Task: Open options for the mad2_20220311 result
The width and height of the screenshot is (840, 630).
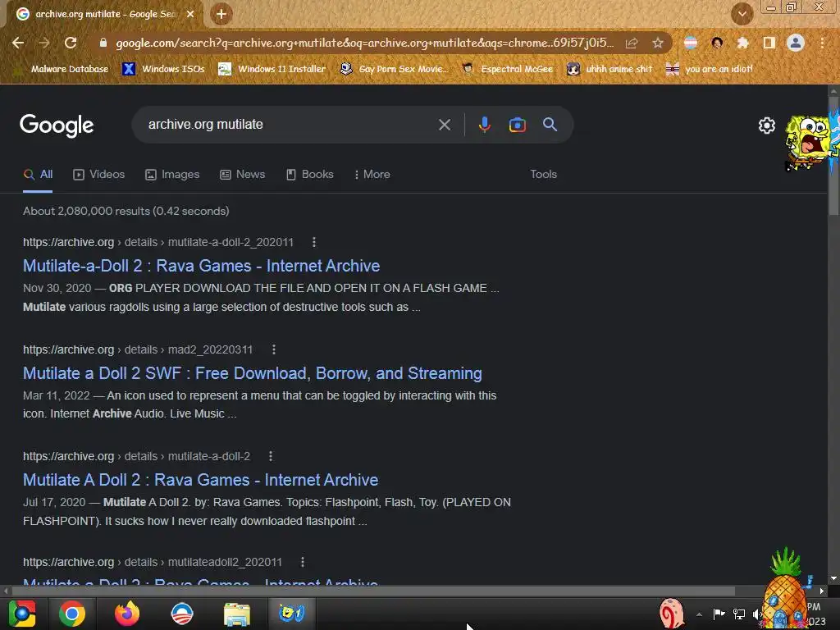Action: 274,349
